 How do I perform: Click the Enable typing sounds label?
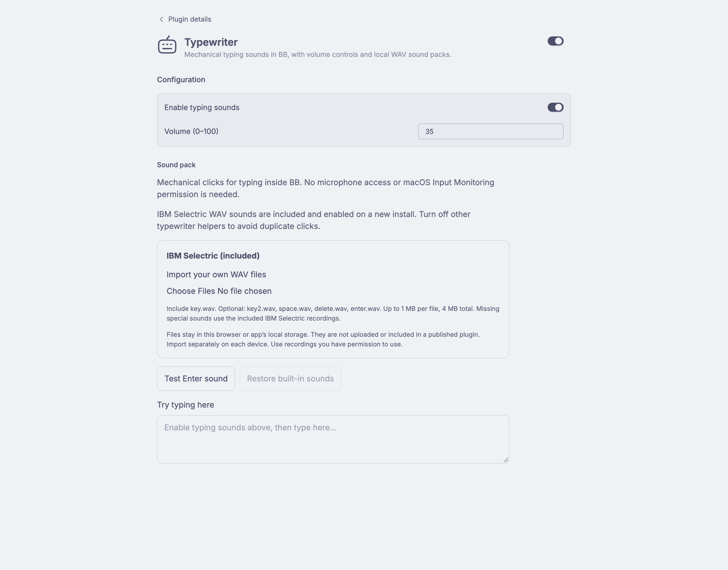tap(202, 108)
